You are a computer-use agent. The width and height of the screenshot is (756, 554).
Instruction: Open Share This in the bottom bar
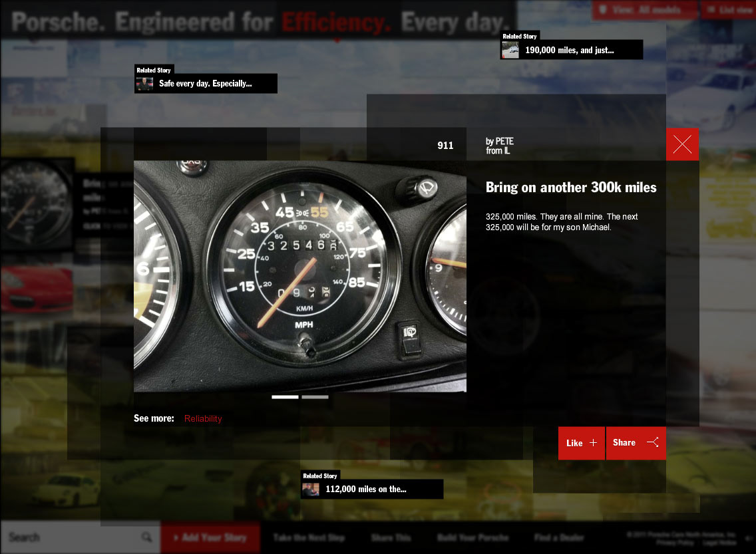click(391, 537)
